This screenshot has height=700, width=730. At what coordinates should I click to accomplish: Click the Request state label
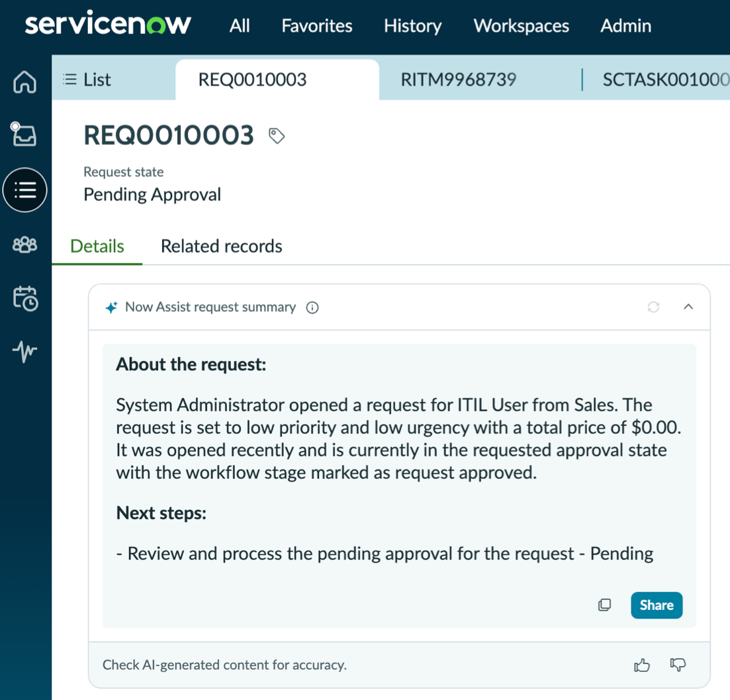123,172
